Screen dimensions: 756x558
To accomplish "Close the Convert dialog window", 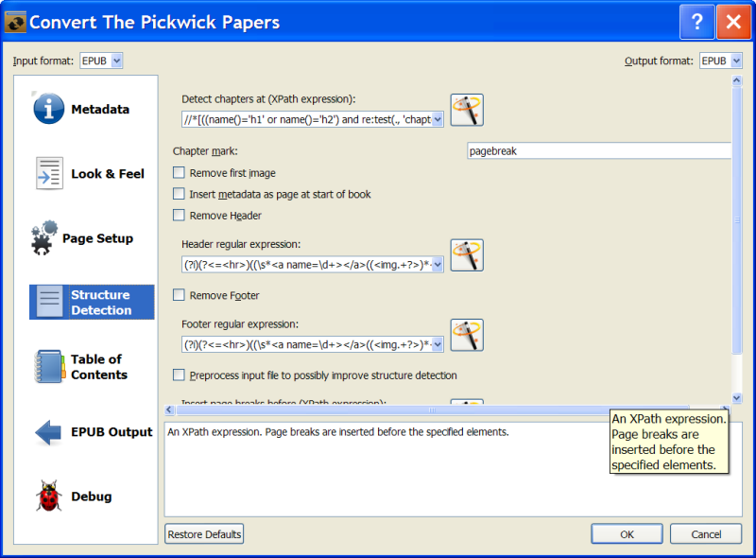I will pyautogui.click(x=733, y=22).
